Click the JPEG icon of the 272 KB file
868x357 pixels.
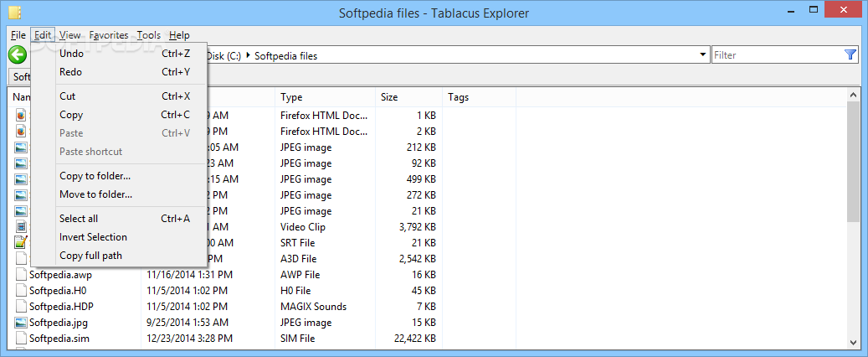pyautogui.click(x=21, y=195)
